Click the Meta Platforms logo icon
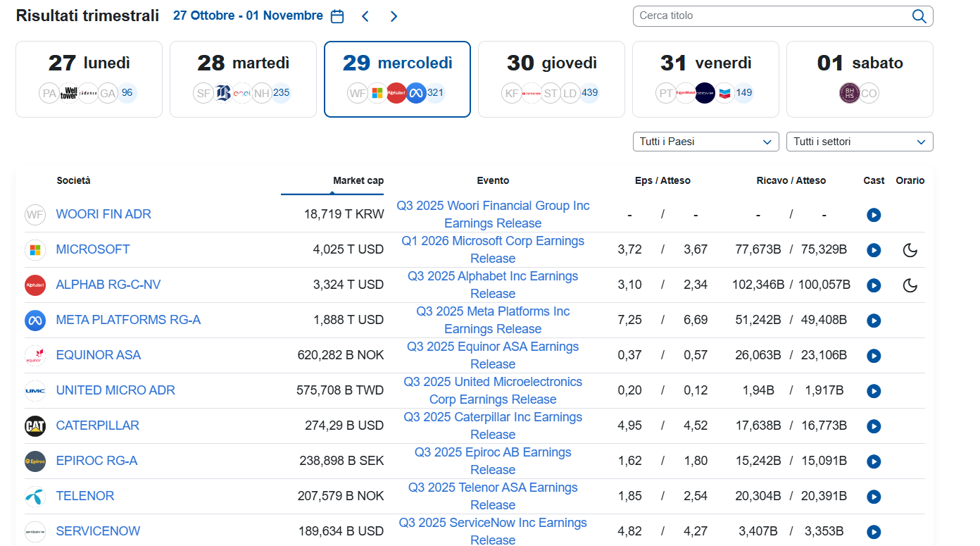This screenshot has height=546, width=980. tap(35, 321)
